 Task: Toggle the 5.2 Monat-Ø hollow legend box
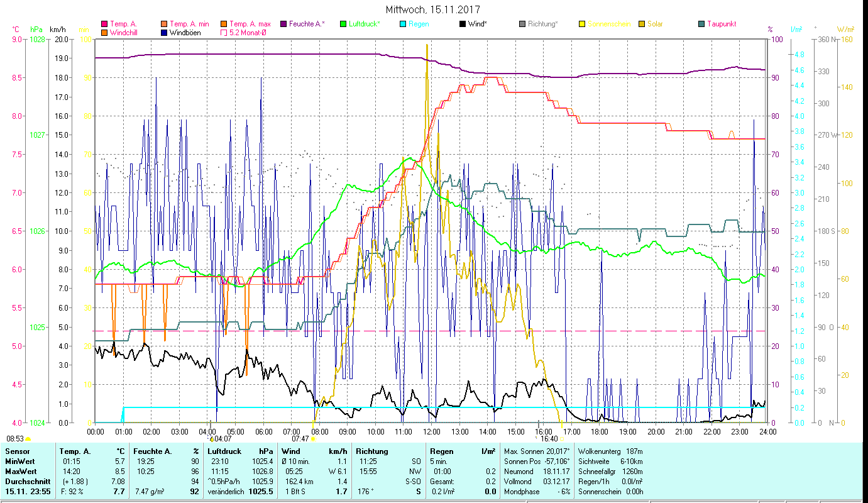pyautogui.click(x=224, y=32)
